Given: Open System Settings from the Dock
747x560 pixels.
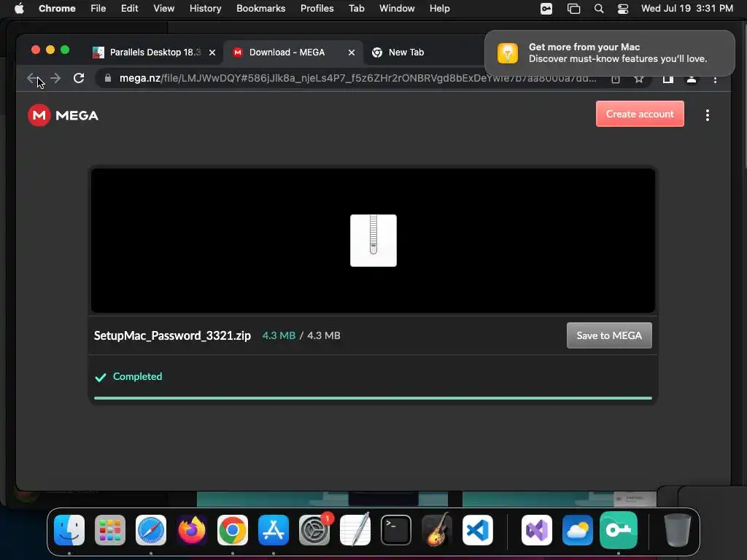Looking at the screenshot, I should click(x=314, y=530).
